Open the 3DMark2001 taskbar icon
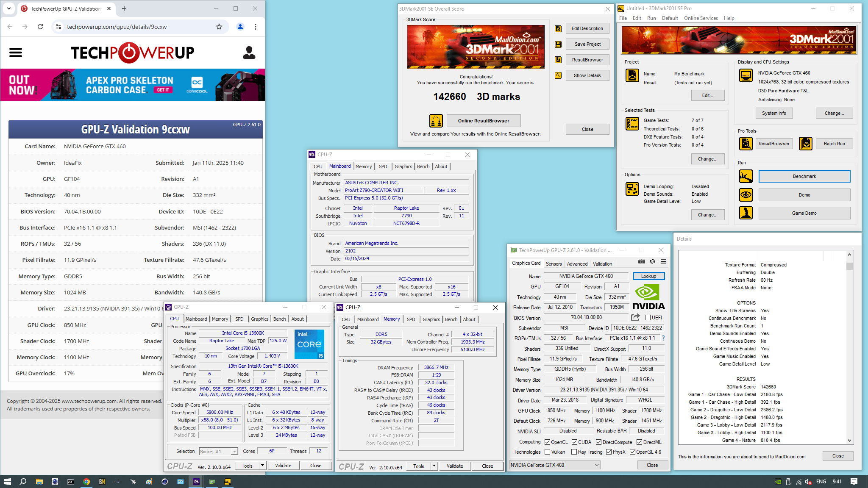The height and width of the screenshot is (488, 868). coord(228,482)
